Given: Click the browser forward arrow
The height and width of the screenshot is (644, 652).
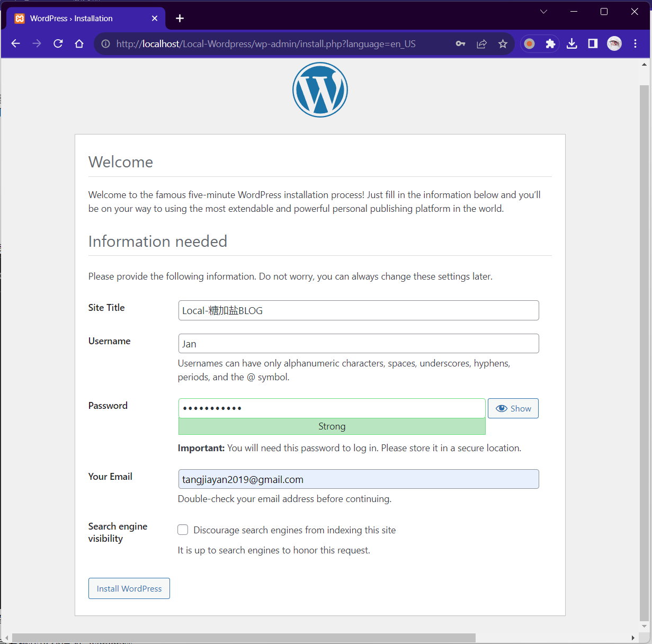Looking at the screenshot, I should [37, 44].
